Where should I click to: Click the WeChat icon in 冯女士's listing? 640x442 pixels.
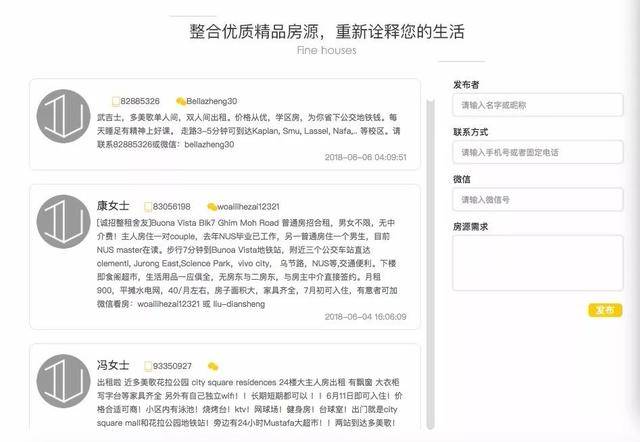coord(211,366)
